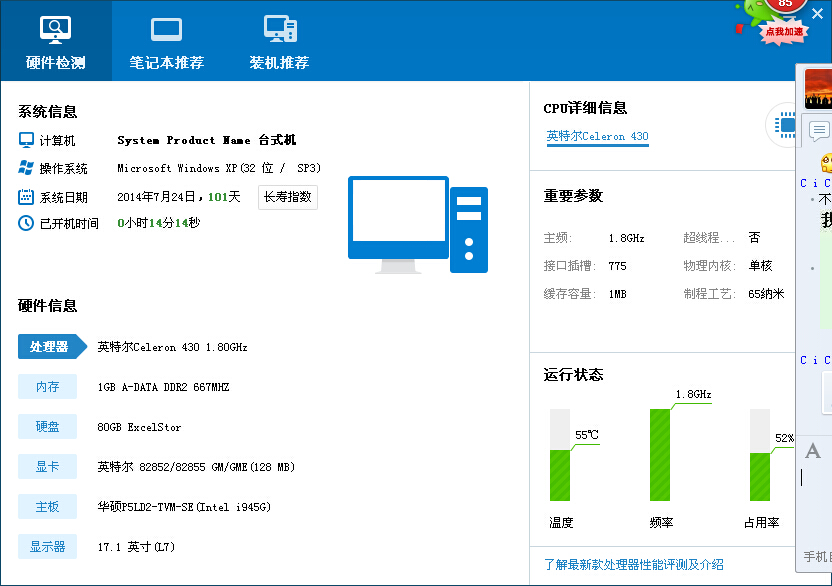The image size is (832, 586).
Task: Click the Windows logo icon beside 操作系统
Action: (x=26, y=168)
